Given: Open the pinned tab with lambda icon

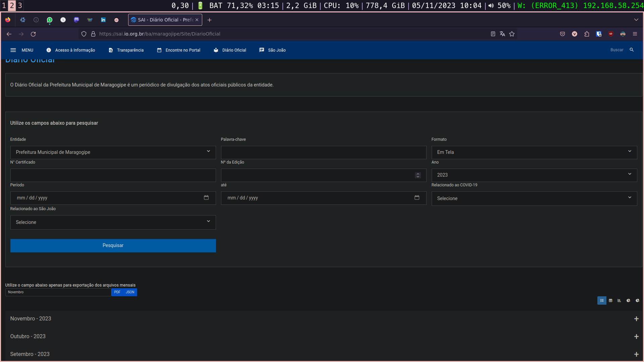Looking at the screenshot, I should pyautogui.click(x=63, y=20).
